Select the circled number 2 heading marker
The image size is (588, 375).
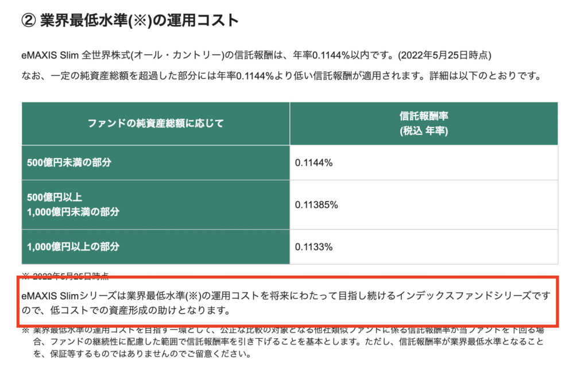click(28, 21)
